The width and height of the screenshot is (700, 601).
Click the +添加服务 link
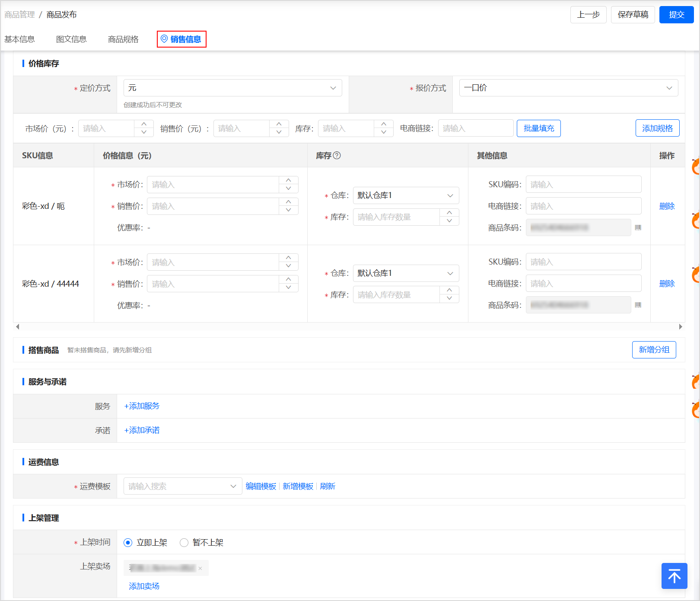coord(142,406)
